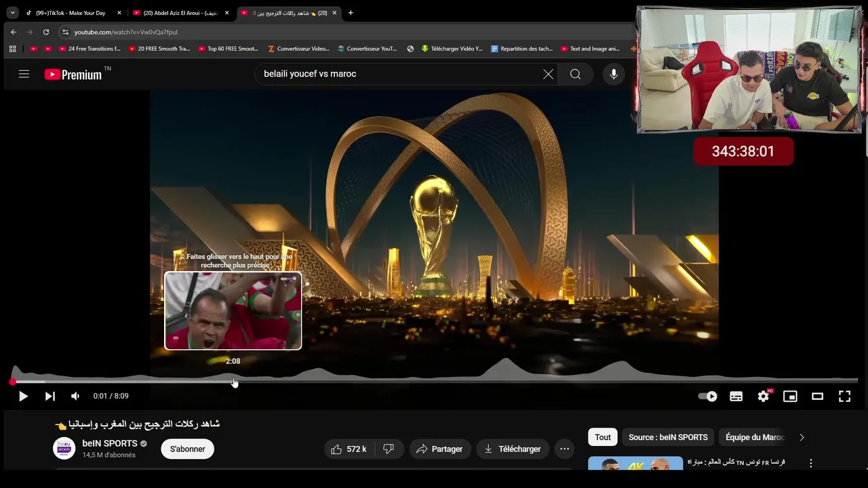Submit search with magnifier icon
The image size is (868, 488).
click(575, 74)
